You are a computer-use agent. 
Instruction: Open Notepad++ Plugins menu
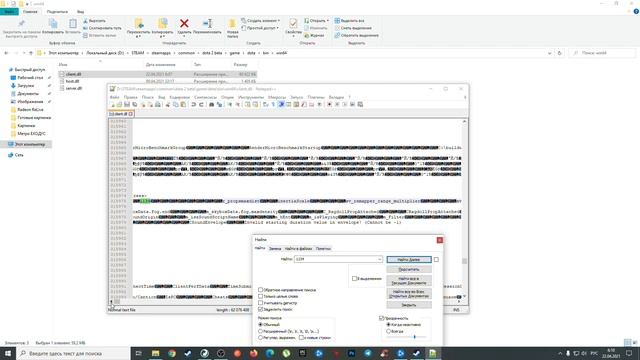click(316, 97)
